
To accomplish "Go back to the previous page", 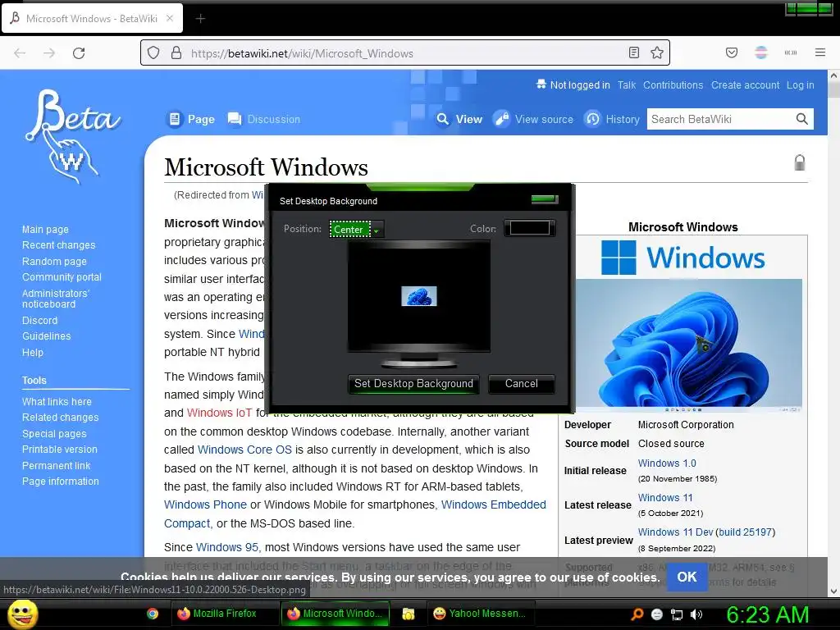I will pos(20,53).
